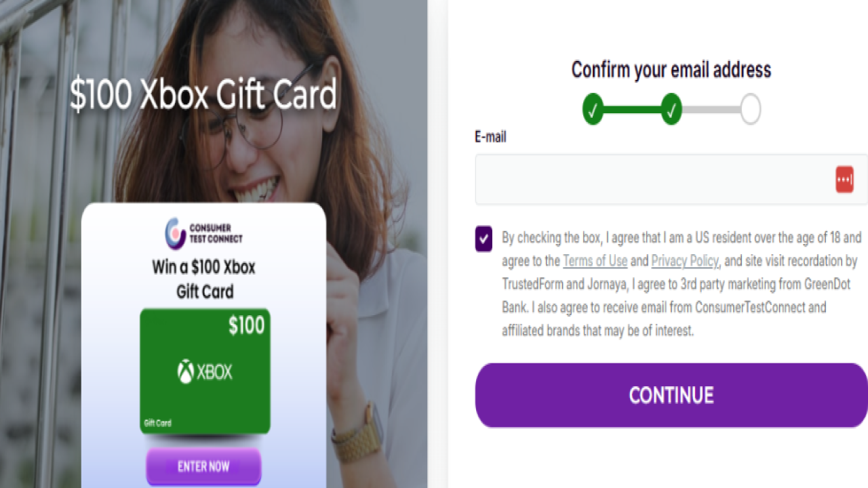This screenshot has width=868, height=488.
Task: Click the Confirm your email address heading
Action: click(671, 70)
